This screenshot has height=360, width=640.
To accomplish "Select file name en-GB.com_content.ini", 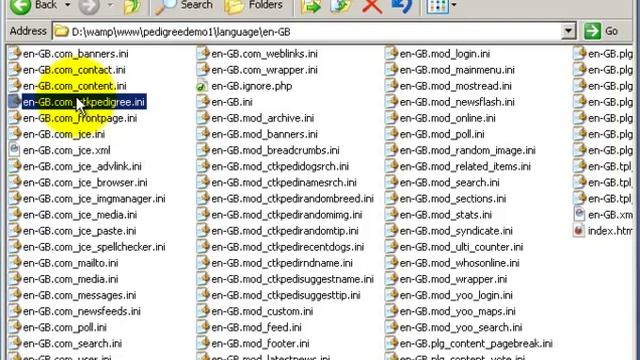I will point(75,86).
